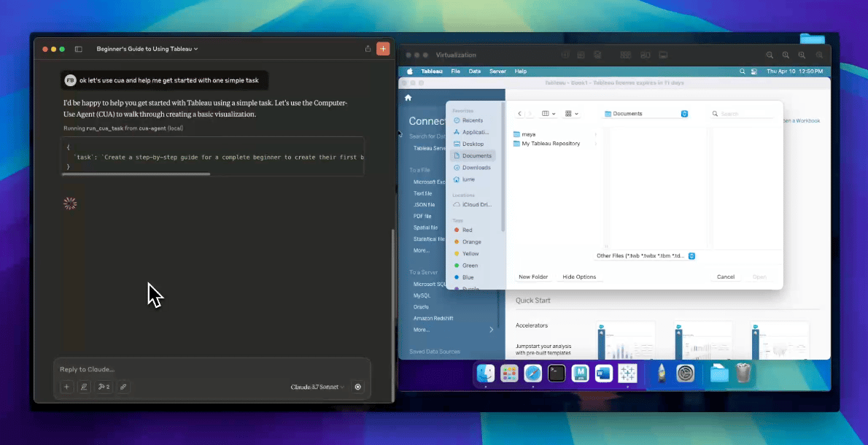Open Control Center icon in VM menu bar
The image size is (868, 445).
point(754,71)
